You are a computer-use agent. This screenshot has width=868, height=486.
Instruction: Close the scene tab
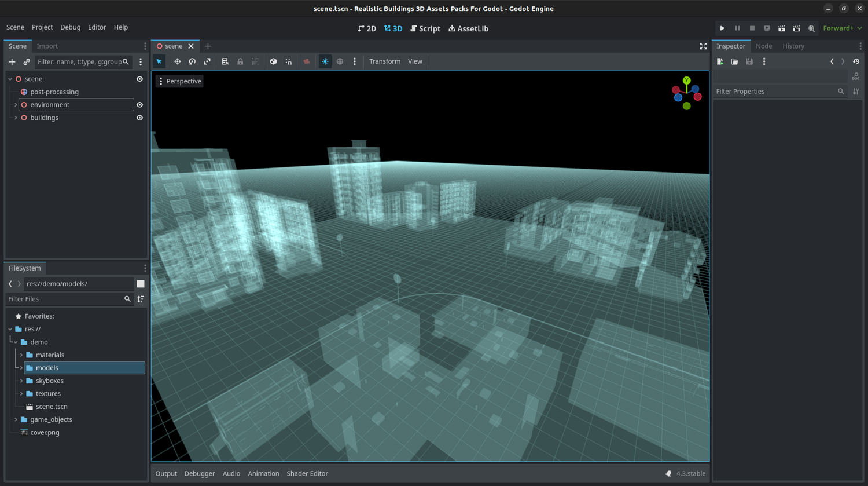[x=191, y=46]
